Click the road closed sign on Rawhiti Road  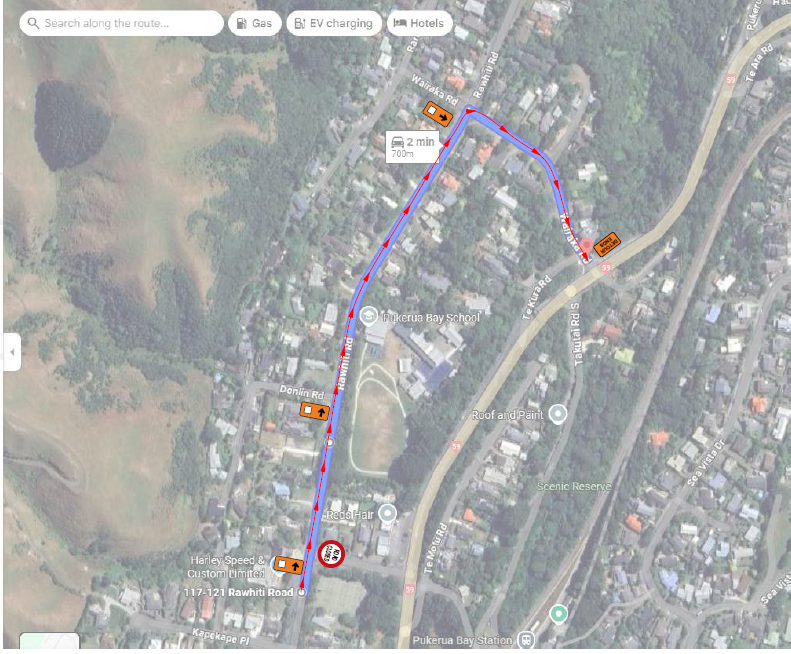331,554
